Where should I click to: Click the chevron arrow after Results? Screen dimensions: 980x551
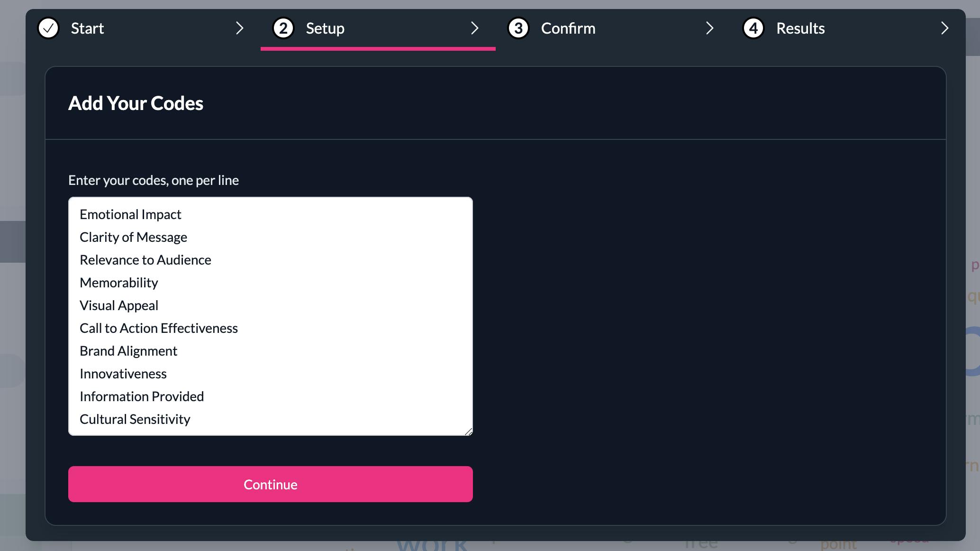click(x=944, y=28)
